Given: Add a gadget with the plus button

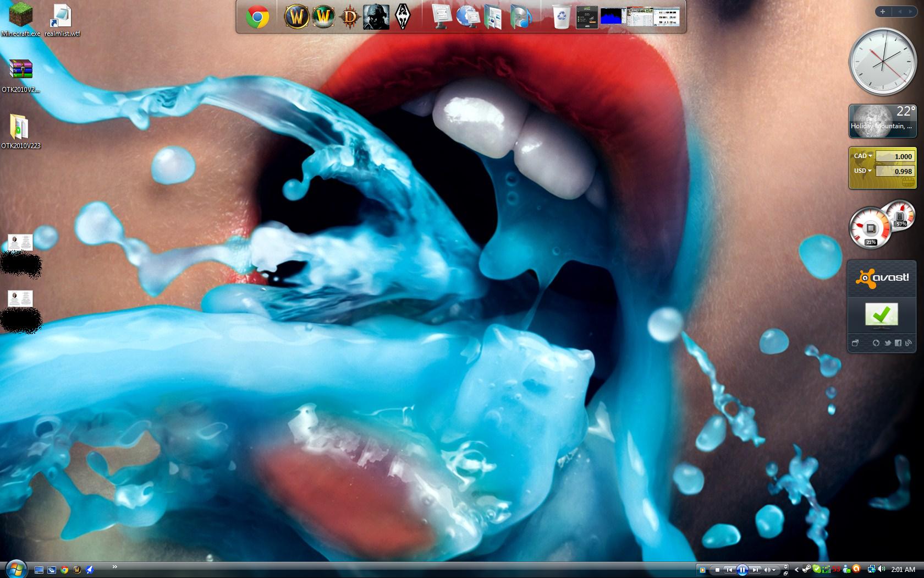Looking at the screenshot, I should 882,11.
